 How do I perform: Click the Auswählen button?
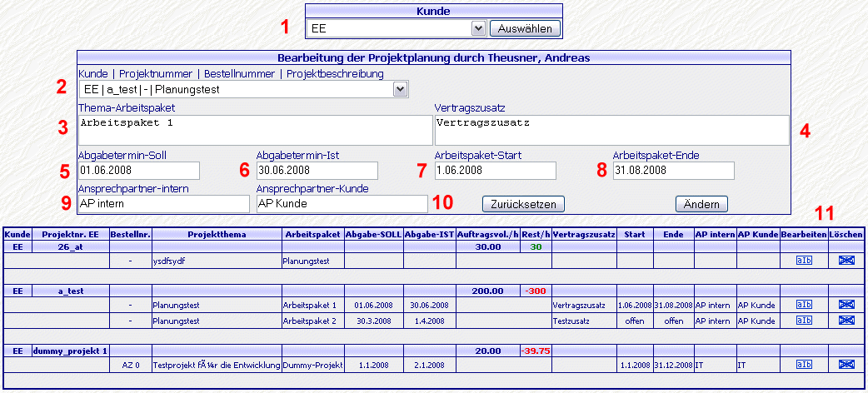[x=525, y=29]
